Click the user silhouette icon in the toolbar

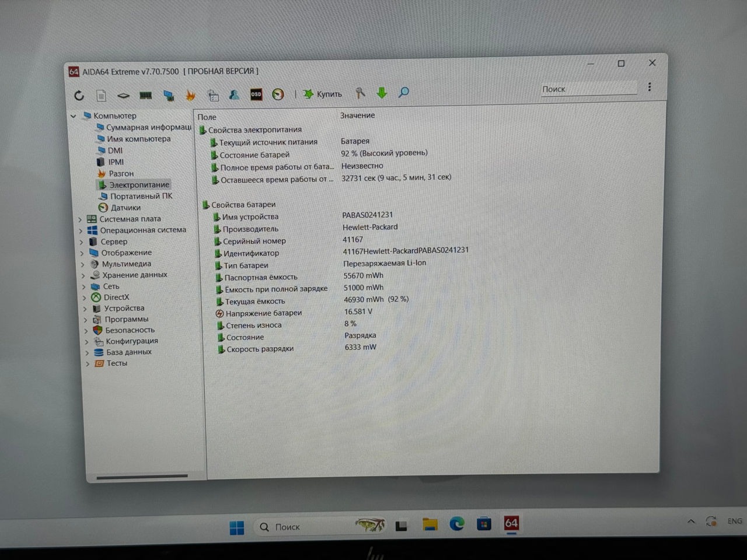(234, 94)
